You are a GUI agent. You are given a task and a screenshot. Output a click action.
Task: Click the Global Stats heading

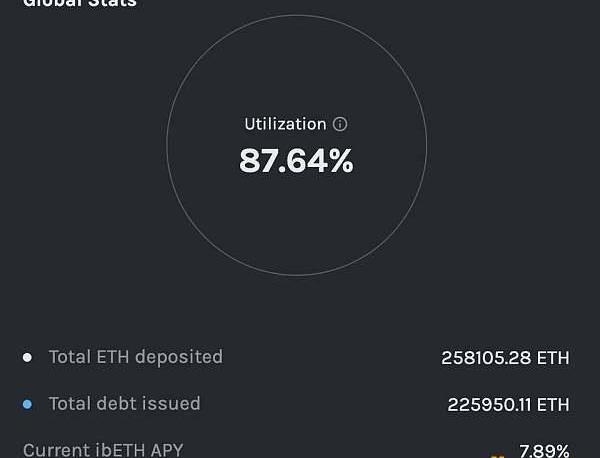(80, 3)
